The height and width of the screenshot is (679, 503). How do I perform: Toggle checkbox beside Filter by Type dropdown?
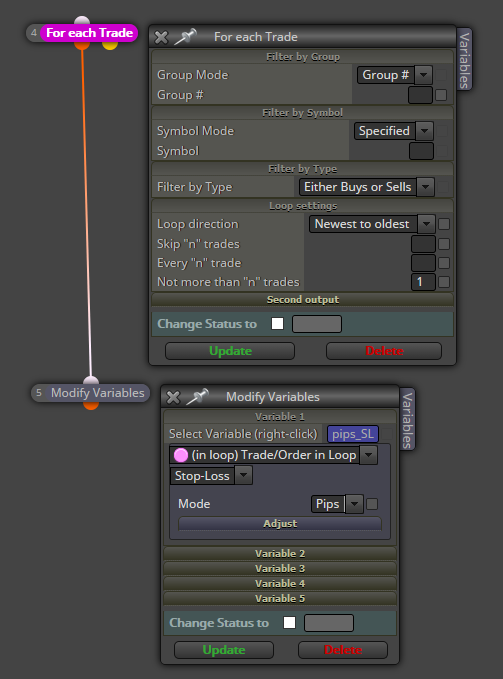pos(443,187)
